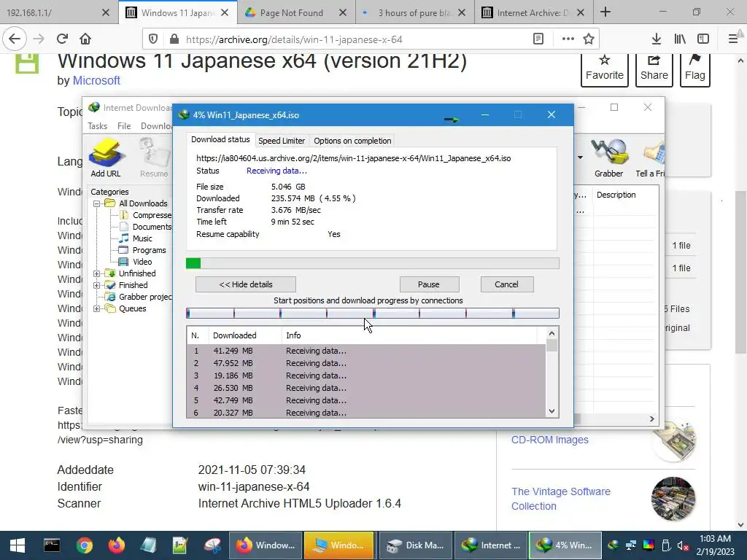
Task: Select the Video category in IDM
Action: point(142,262)
